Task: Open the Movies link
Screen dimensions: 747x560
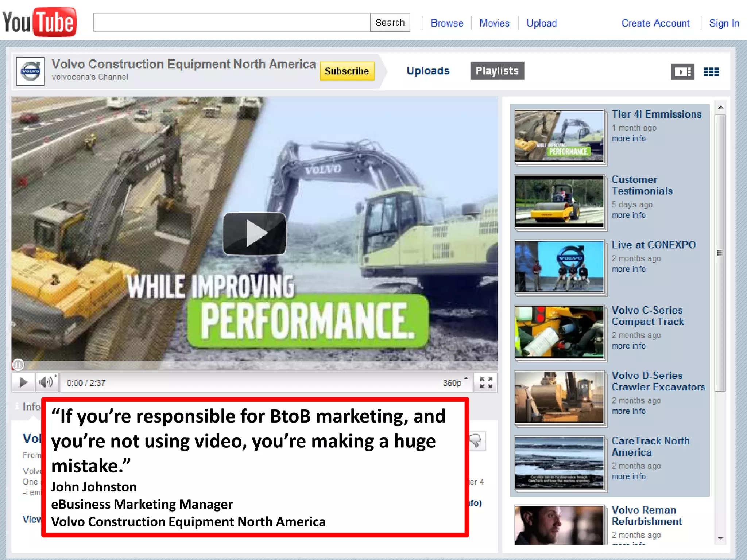Action: (x=494, y=23)
